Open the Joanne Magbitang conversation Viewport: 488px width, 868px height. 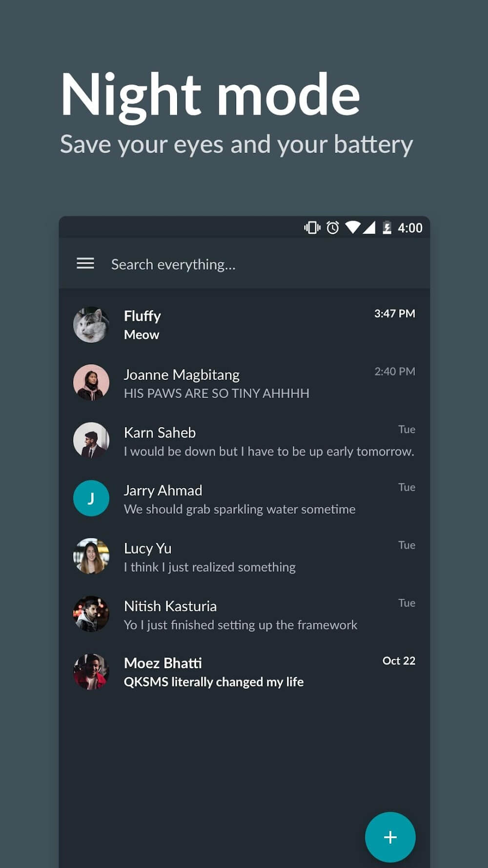coord(244,383)
